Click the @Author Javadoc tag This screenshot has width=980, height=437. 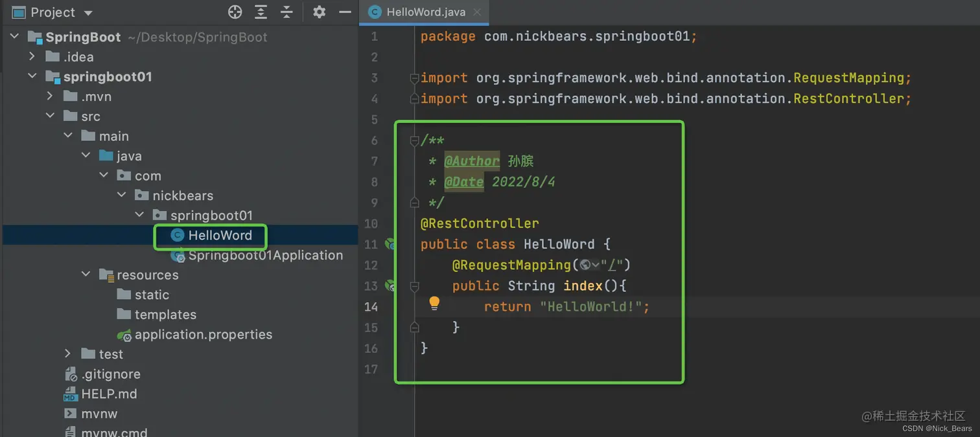click(x=472, y=161)
